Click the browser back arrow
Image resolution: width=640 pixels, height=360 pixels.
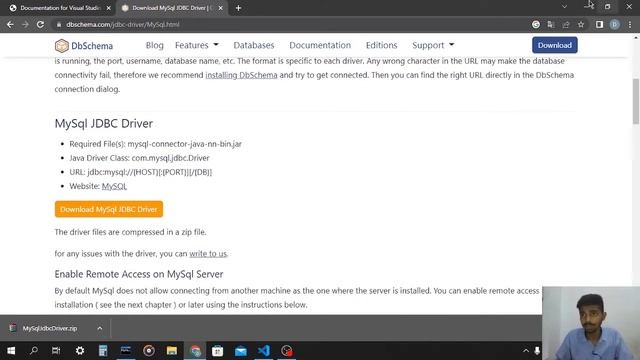pyautogui.click(x=10, y=24)
